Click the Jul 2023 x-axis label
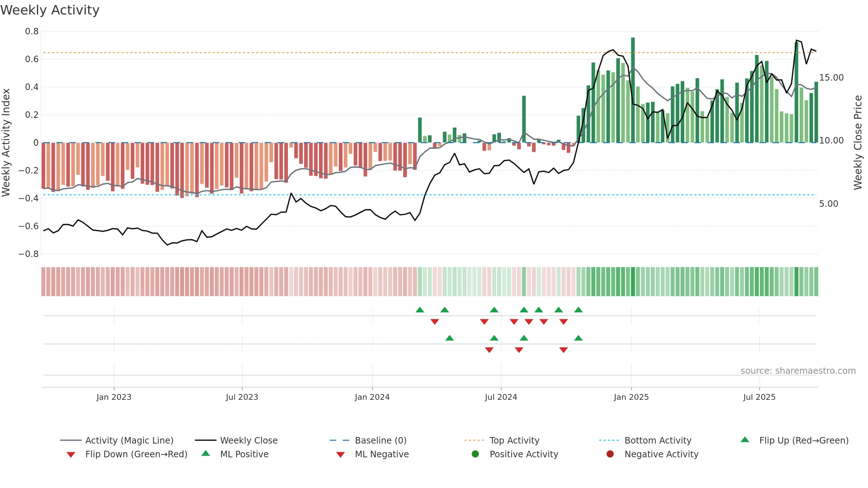The image size is (868, 488). (242, 397)
